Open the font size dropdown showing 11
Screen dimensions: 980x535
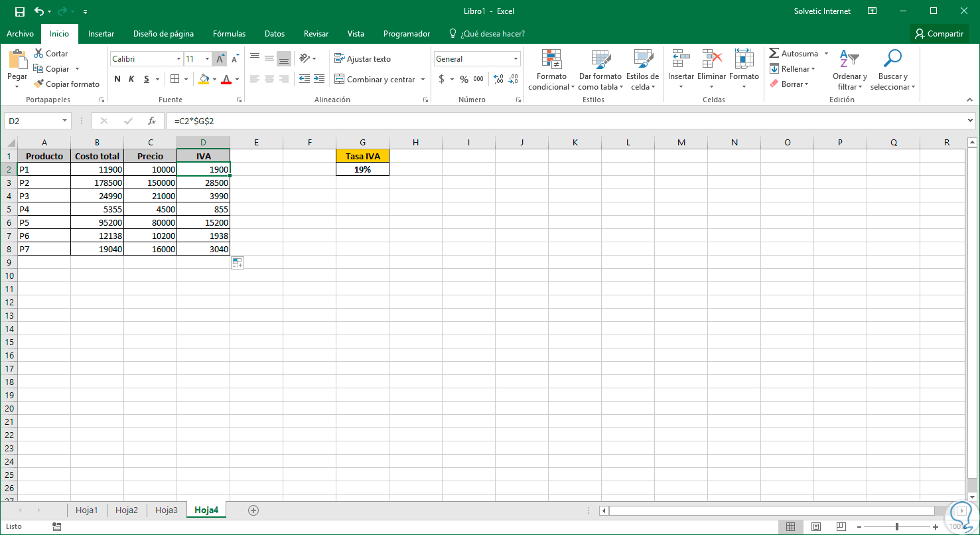(x=207, y=59)
